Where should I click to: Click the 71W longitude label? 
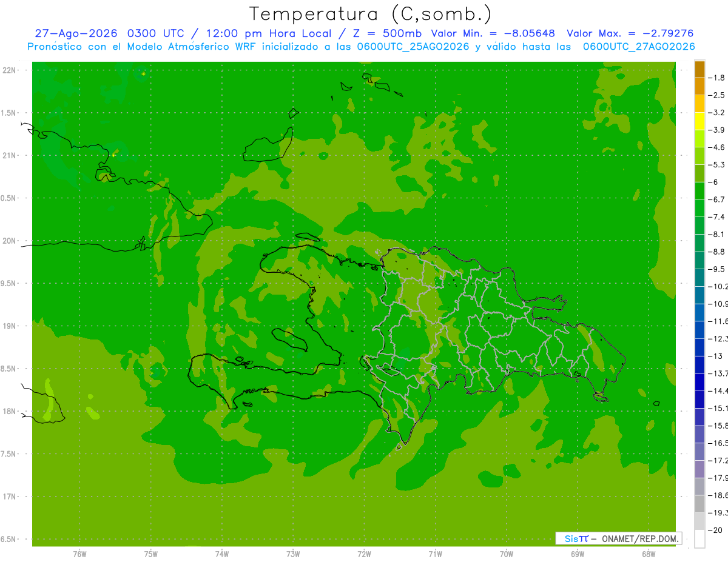point(435,554)
